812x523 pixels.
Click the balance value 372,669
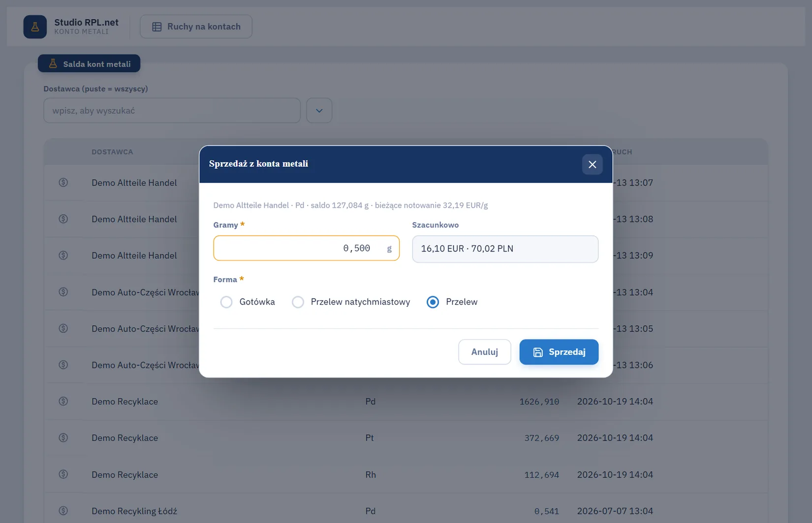pos(542,438)
